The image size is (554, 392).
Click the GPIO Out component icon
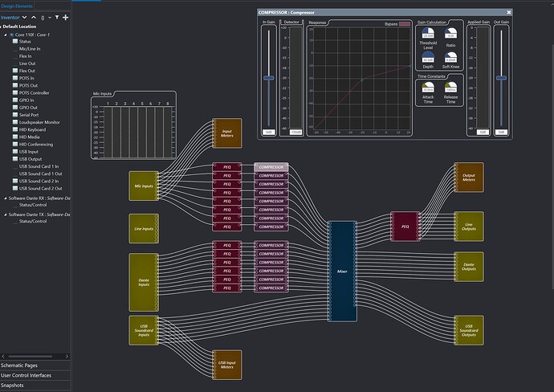(15, 108)
